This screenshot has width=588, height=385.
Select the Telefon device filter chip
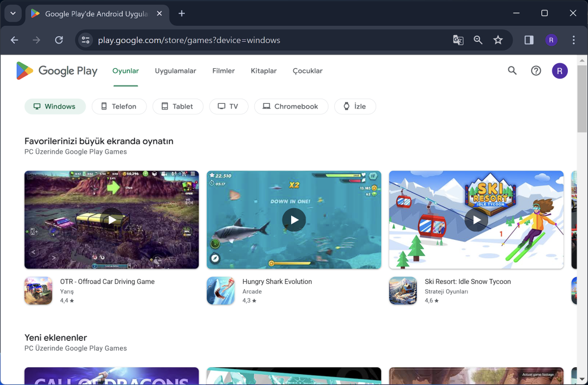[119, 107]
